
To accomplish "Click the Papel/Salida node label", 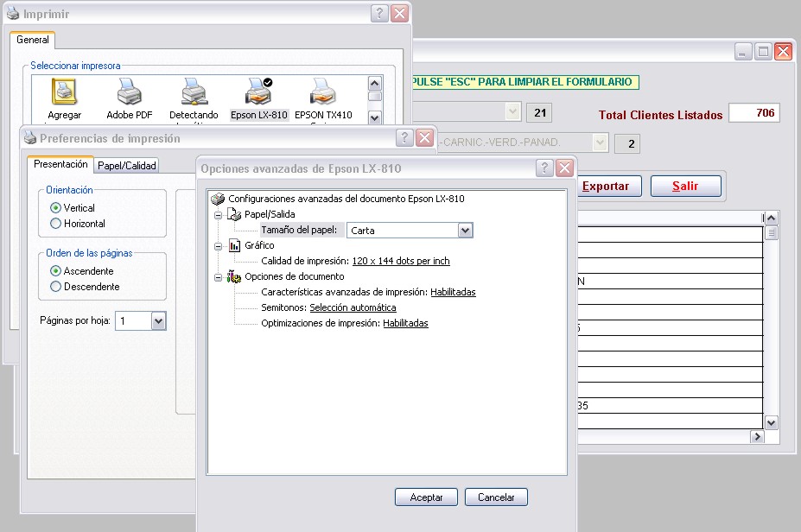I will tap(270, 214).
